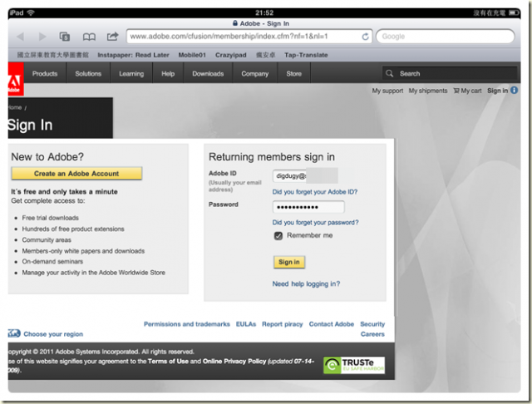
Task: Click Sign in link in top bar
Action: [497, 91]
